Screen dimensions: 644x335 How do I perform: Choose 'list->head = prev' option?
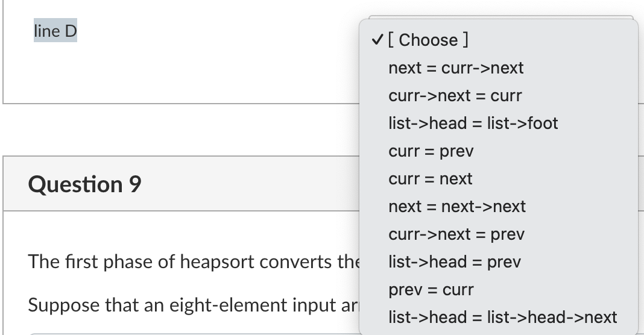(x=499, y=262)
